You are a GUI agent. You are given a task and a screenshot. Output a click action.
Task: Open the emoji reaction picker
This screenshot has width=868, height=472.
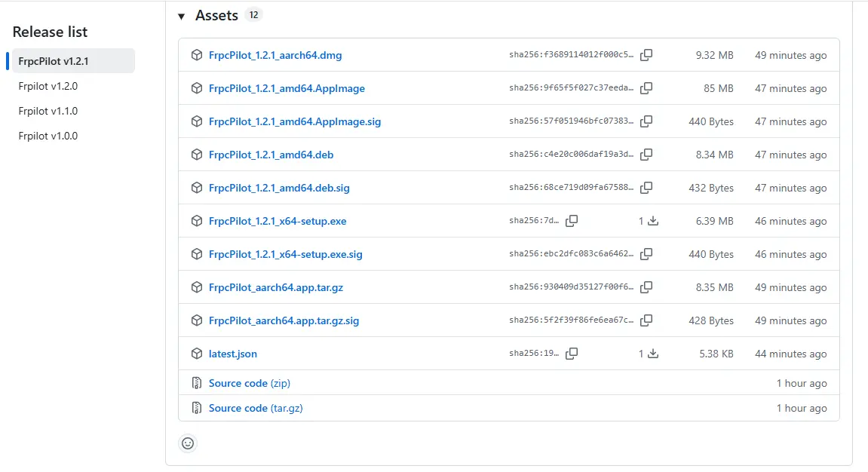189,443
